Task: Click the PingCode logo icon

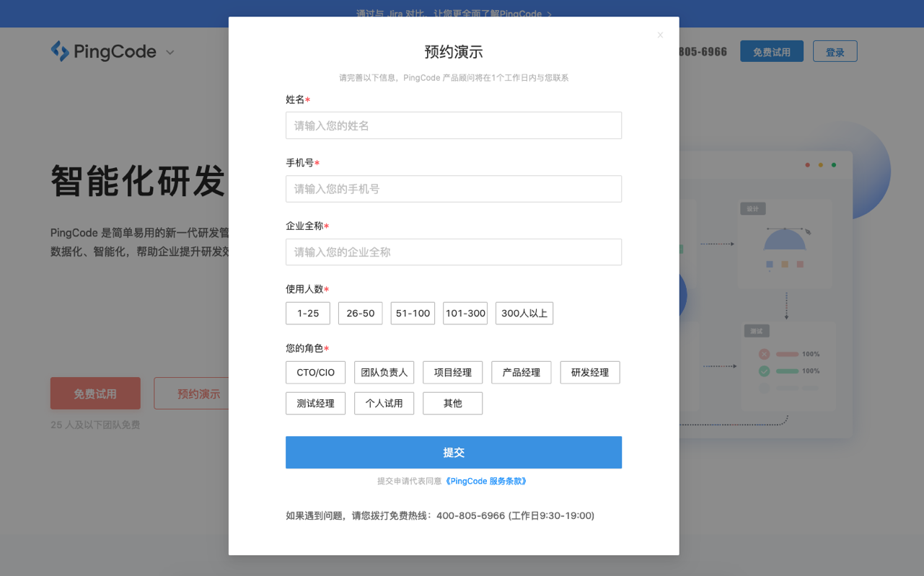Action: [60, 51]
